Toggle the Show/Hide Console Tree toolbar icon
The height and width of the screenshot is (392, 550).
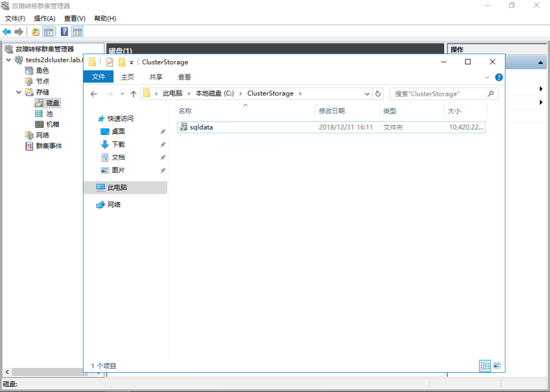(48, 31)
